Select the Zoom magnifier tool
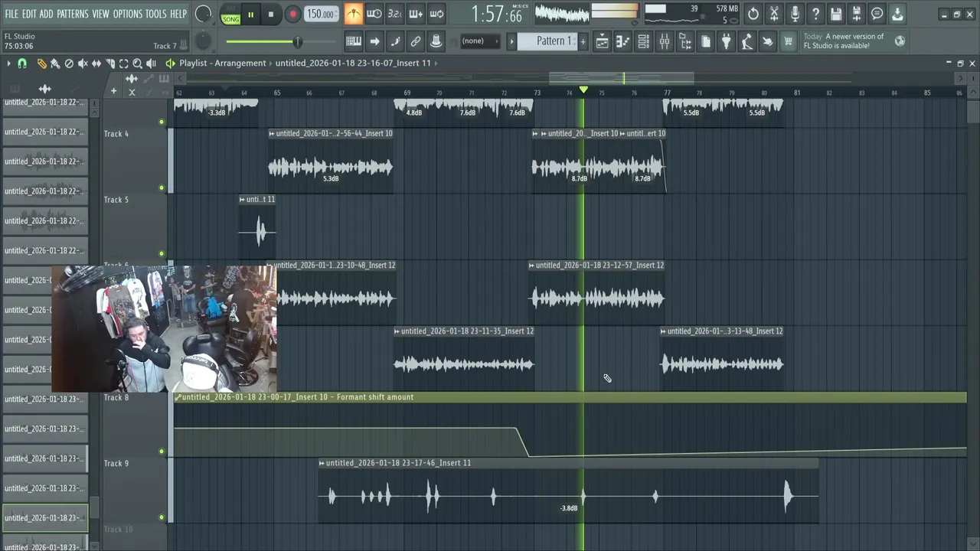980x551 pixels. point(138,64)
